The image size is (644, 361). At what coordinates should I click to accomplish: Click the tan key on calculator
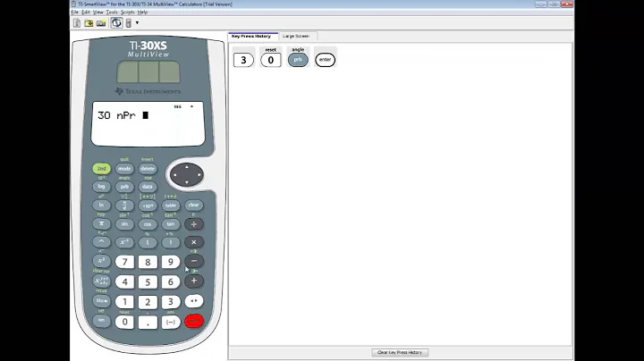point(171,224)
